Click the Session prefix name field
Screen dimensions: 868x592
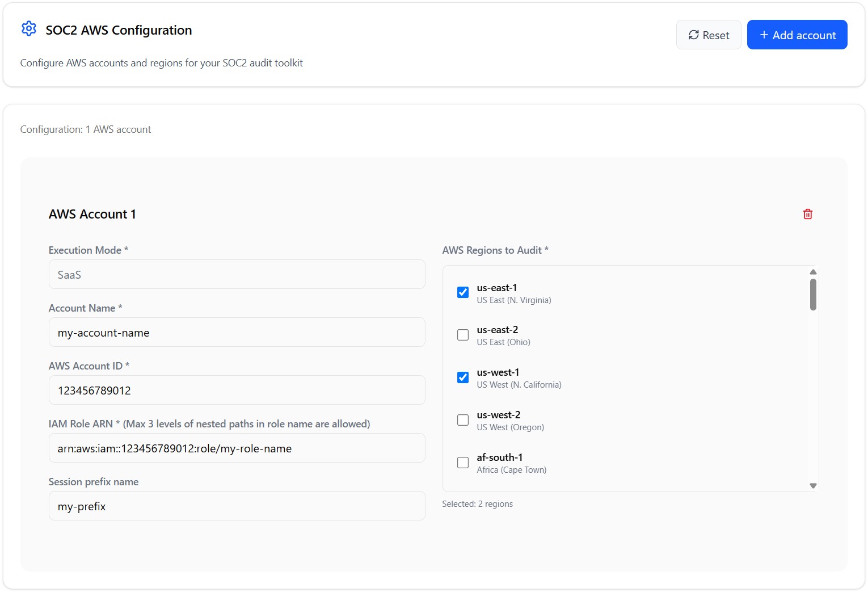pos(237,506)
